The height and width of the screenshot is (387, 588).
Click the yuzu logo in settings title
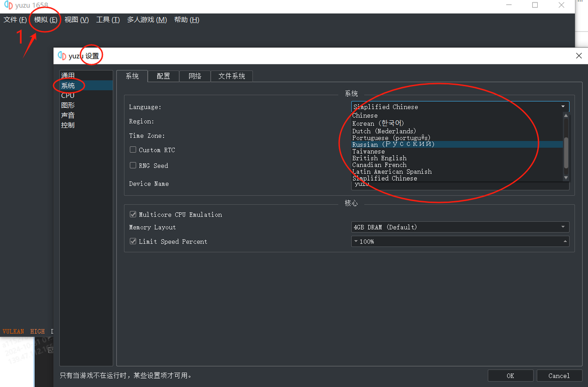coord(62,56)
